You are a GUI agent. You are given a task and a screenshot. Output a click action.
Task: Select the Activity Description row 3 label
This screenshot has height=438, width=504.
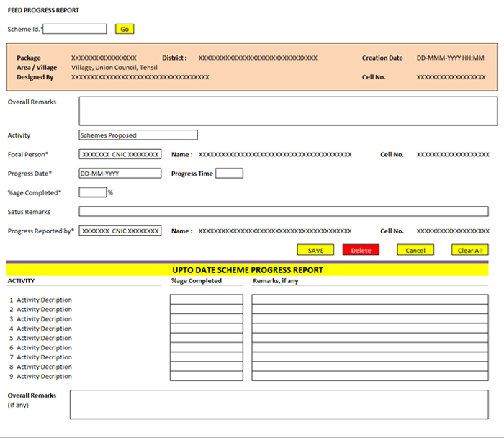[x=44, y=319]
